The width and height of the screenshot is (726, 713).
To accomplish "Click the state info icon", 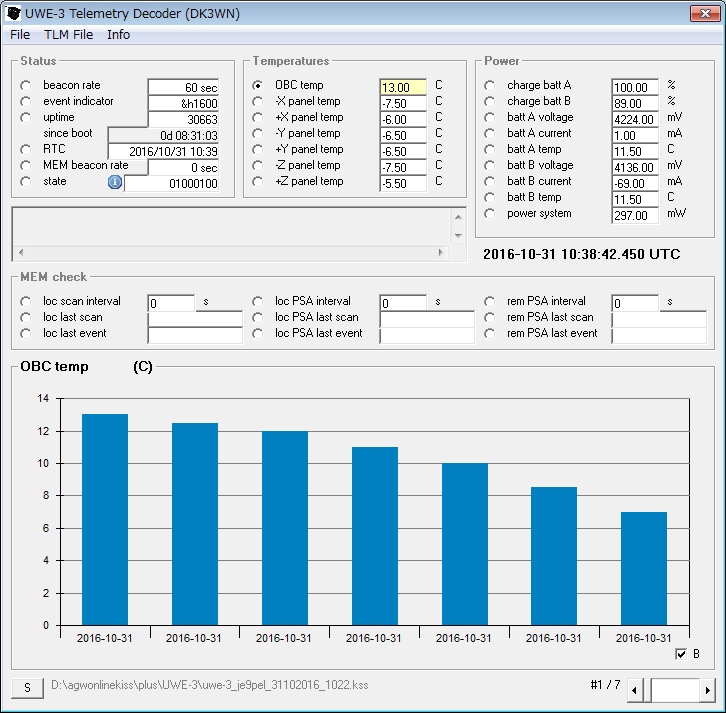I will pos(115,182).
